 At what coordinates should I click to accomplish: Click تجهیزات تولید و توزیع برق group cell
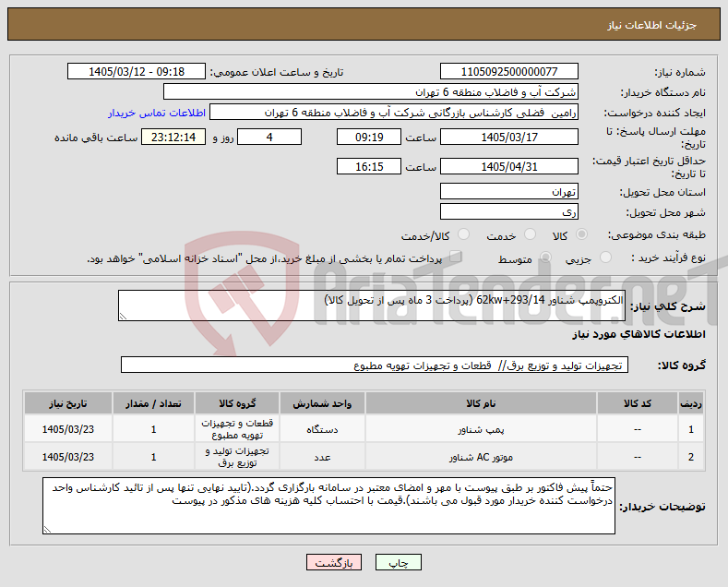pyautogui.click(x=237, y=457)
